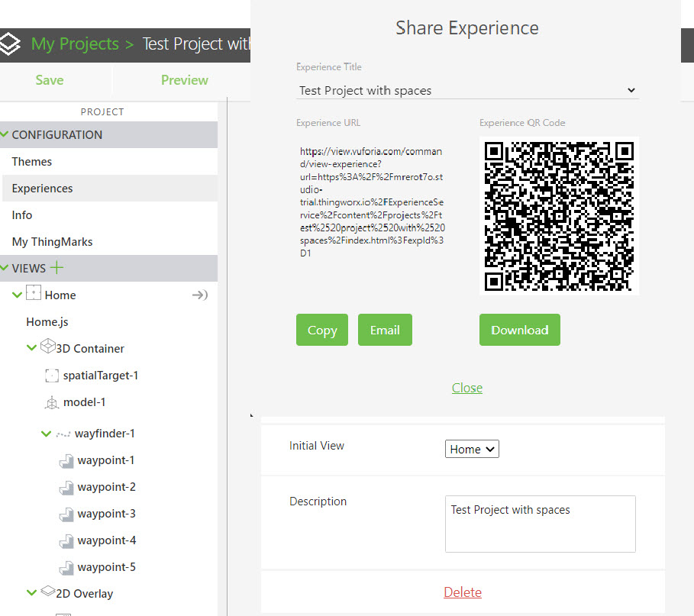Copy the experience URL
694x616 pixels.
(x=321, y=330)
